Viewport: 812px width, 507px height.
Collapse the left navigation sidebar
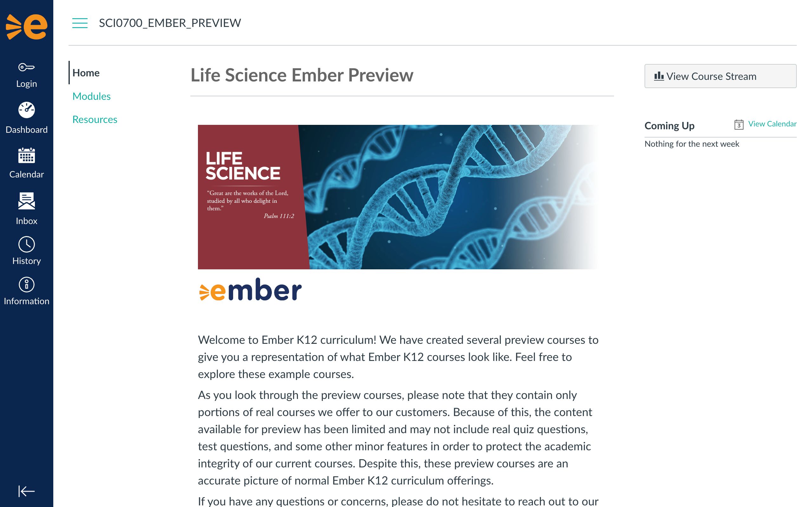click(x=27, y=491)
